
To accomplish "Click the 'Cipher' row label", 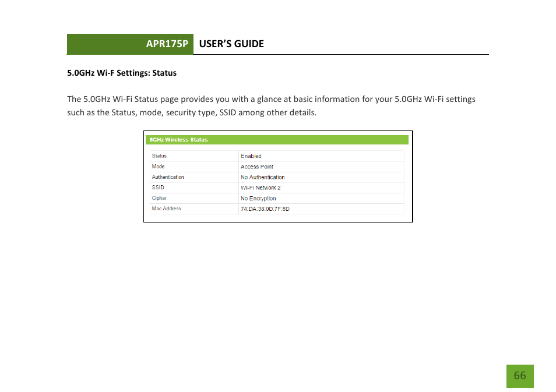I will (159, 198).
